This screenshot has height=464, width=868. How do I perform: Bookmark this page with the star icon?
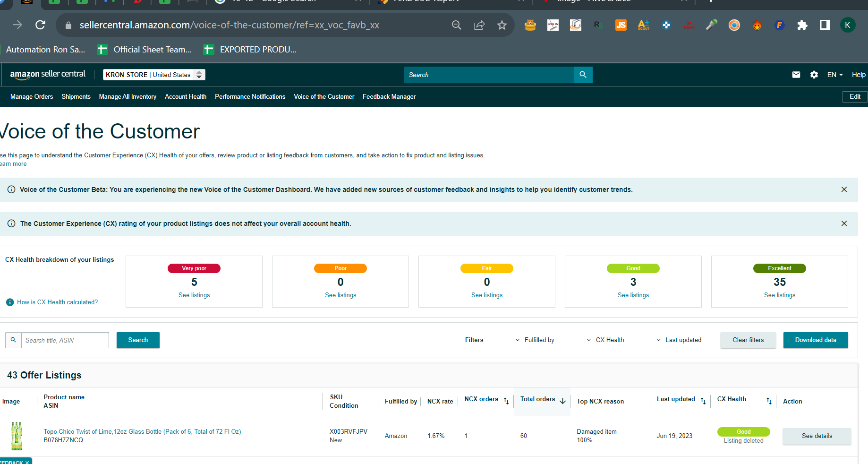click(x=502, y=25)
